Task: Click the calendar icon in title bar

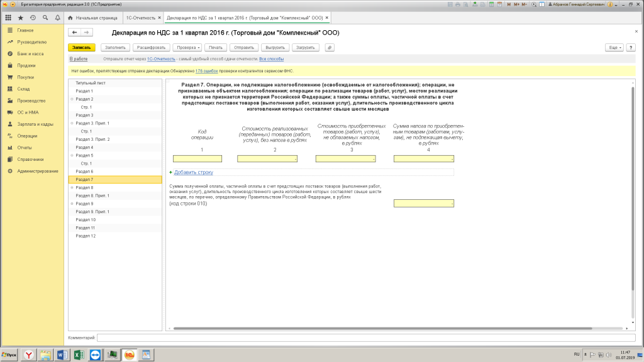Action: (x=499, y=4)
